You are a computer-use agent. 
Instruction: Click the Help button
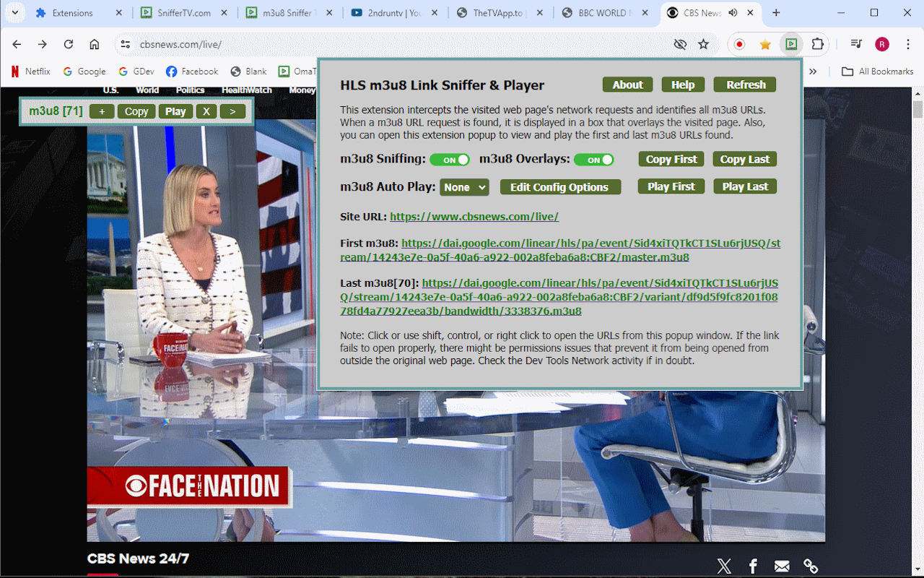coord(683,85)
